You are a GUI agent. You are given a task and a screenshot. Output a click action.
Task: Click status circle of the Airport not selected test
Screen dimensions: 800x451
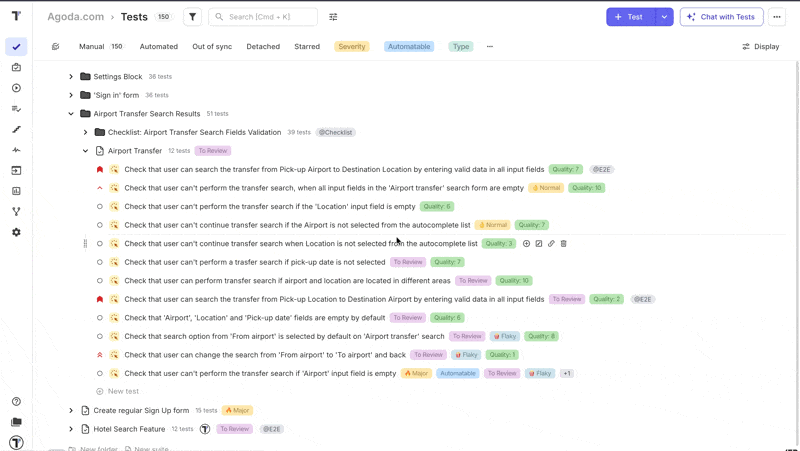(x=99, y=225)
